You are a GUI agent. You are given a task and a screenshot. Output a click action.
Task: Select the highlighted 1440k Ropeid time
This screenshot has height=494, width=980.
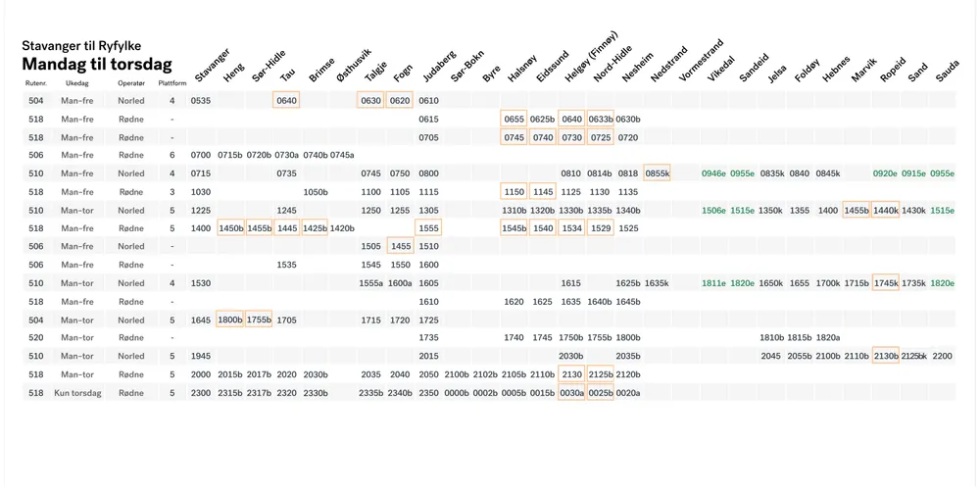pyautogui.click(x=886, y=211)
